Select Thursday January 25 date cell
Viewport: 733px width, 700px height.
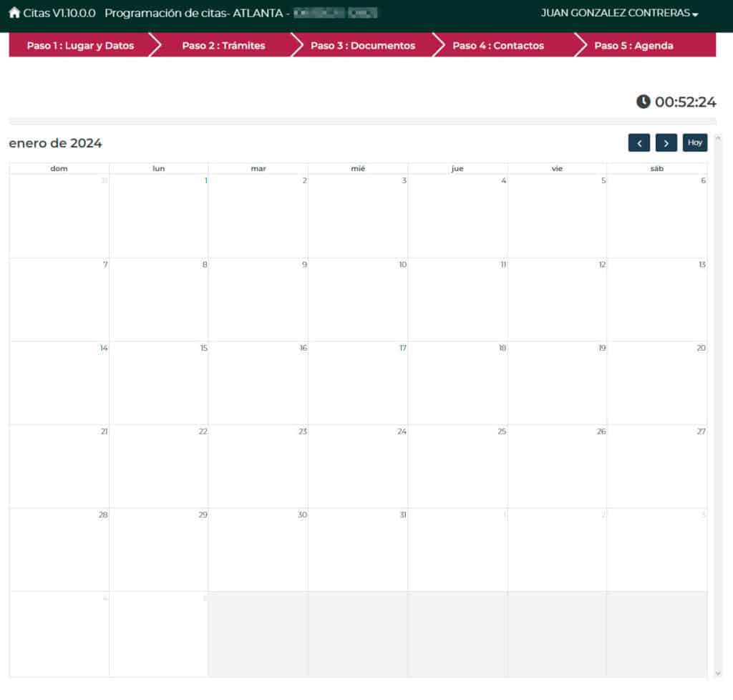pyautogui.click(x=457, y=466)
